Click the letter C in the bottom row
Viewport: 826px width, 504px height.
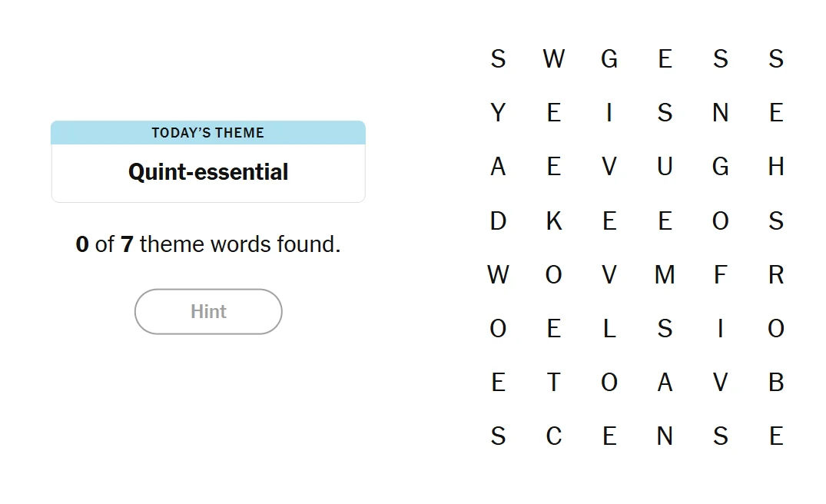pyautogui.click(x=553, y=436)
